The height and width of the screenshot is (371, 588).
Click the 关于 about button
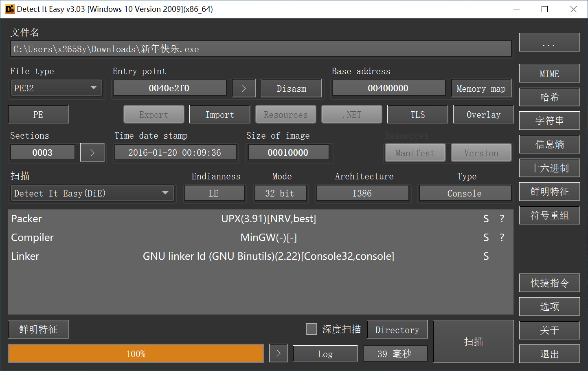[549, 330]
